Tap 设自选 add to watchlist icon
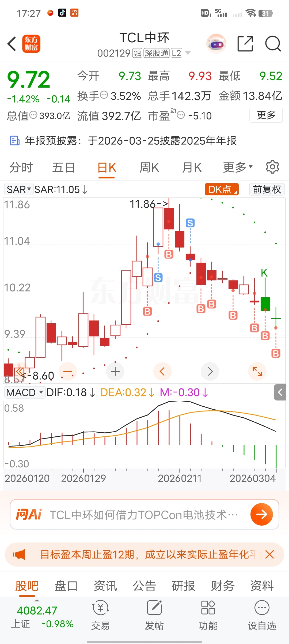Viewport: 289px width, 644px height. (x=262, y=615)
